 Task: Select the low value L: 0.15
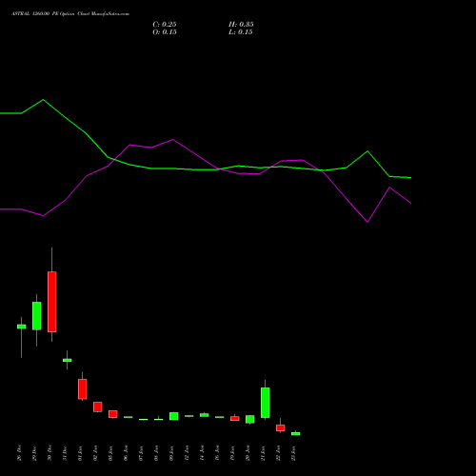[241, 32]
